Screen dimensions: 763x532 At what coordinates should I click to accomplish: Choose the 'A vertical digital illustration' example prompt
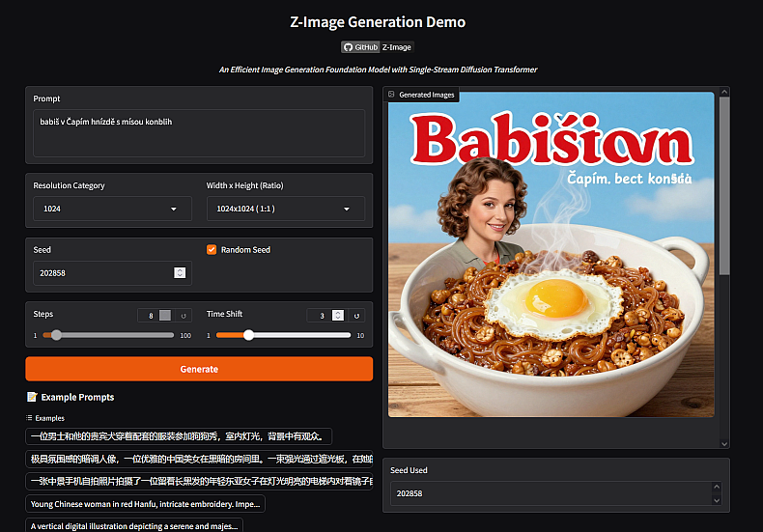134,525
